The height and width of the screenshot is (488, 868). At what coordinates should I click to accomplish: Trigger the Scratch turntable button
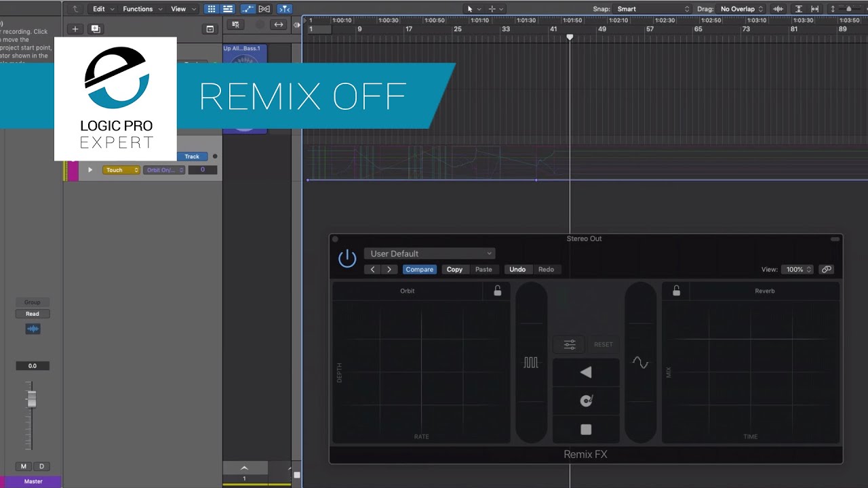tap(586, 401)
